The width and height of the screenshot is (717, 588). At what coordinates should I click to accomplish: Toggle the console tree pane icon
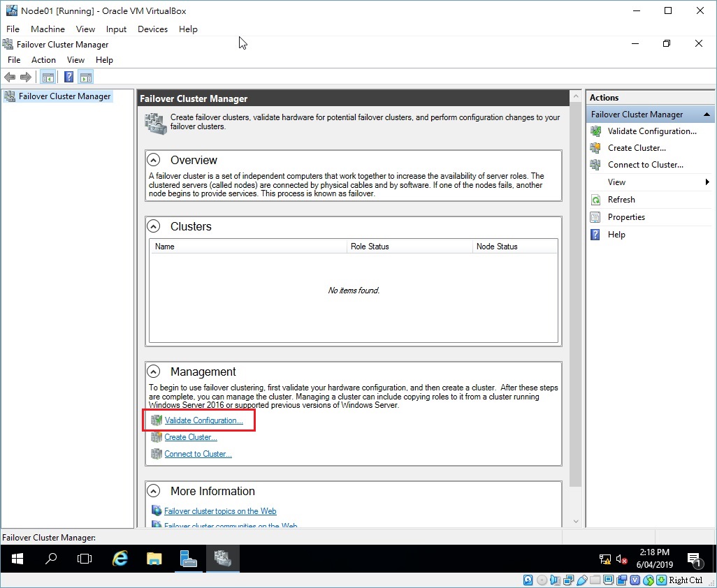point(48,78)
